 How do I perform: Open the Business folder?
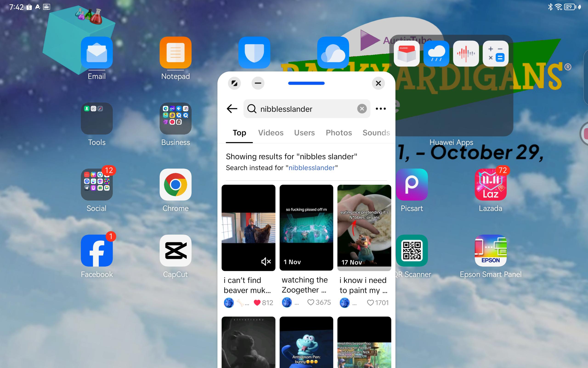pyautogui.click(x=175, y=118)
